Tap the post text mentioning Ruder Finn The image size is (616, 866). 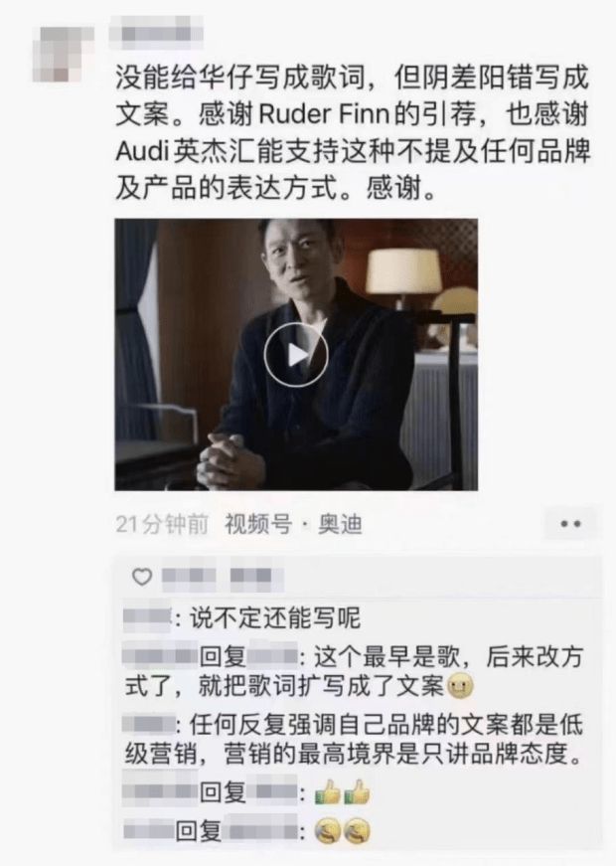click(x=352, y=133)
